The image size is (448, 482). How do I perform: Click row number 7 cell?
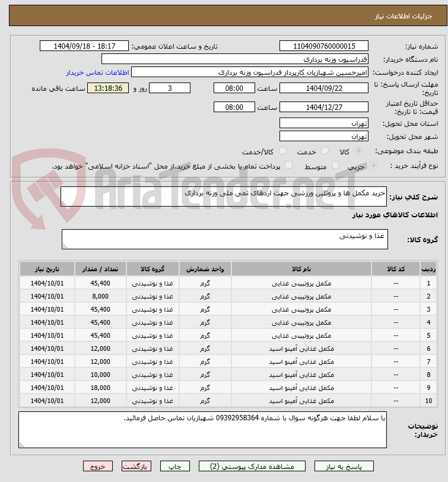click(428, 361)
